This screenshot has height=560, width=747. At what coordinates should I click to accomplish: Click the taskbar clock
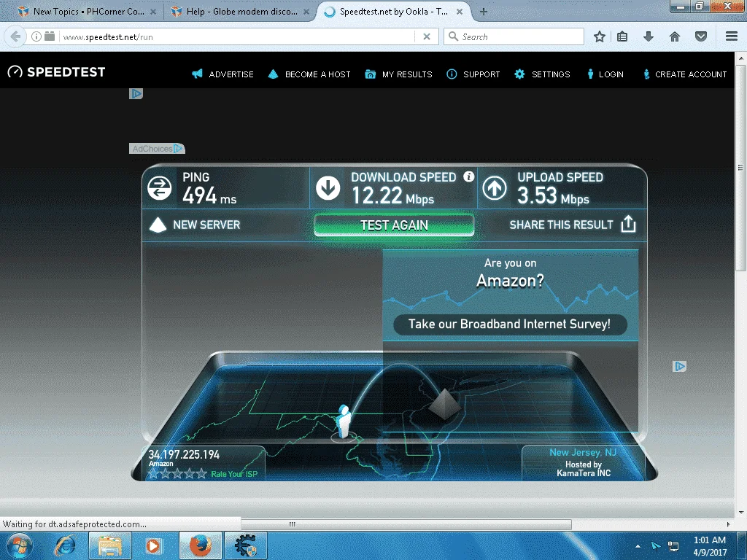(710, 546)
